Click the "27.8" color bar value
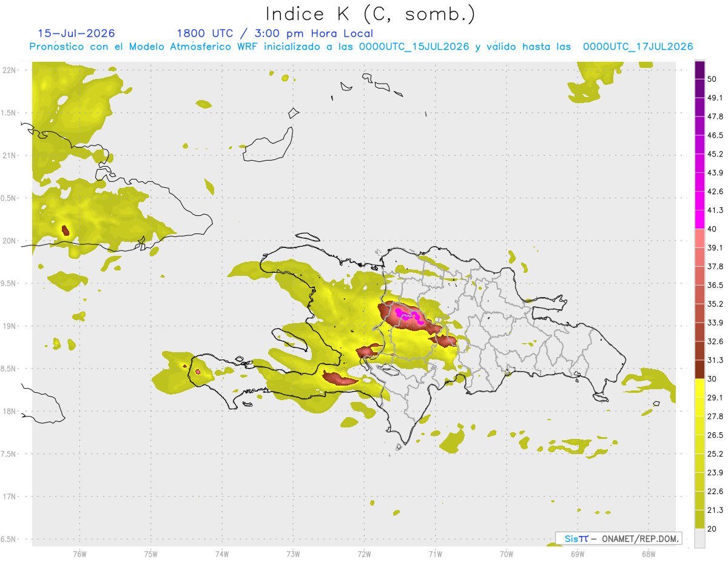The image size is (728, 562). (x=715, y=416)
